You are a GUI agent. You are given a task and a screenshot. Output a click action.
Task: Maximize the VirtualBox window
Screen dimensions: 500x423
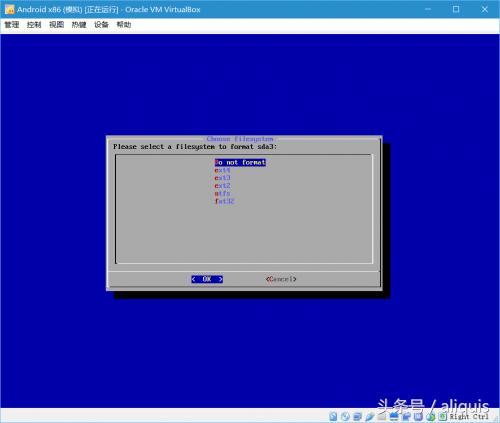[x=456, y=9]
